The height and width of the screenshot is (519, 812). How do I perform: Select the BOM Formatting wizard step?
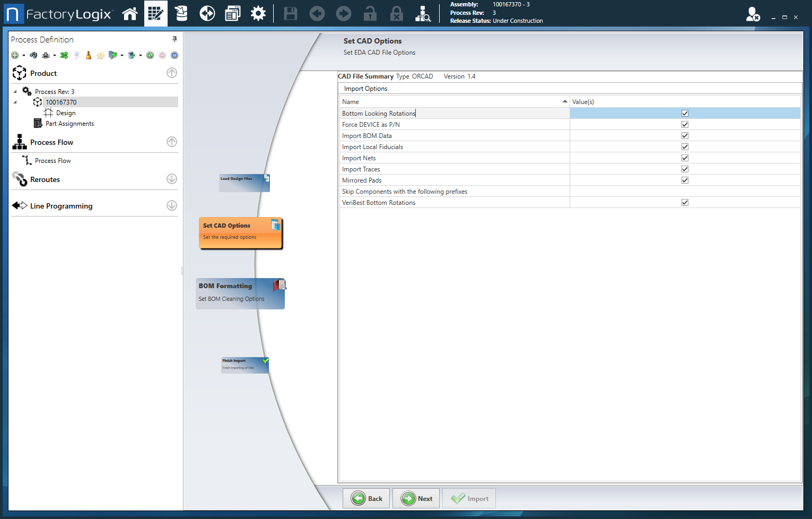240,293
